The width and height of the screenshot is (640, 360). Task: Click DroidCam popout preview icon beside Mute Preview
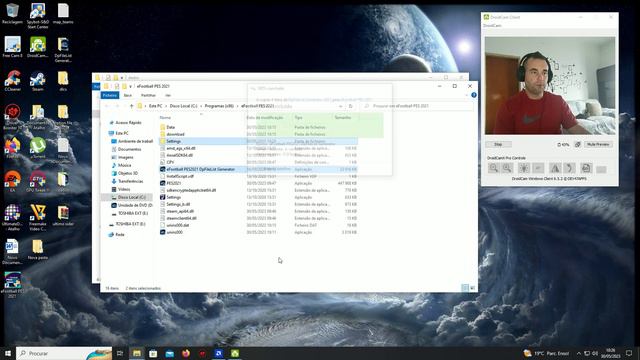point(578,144)
